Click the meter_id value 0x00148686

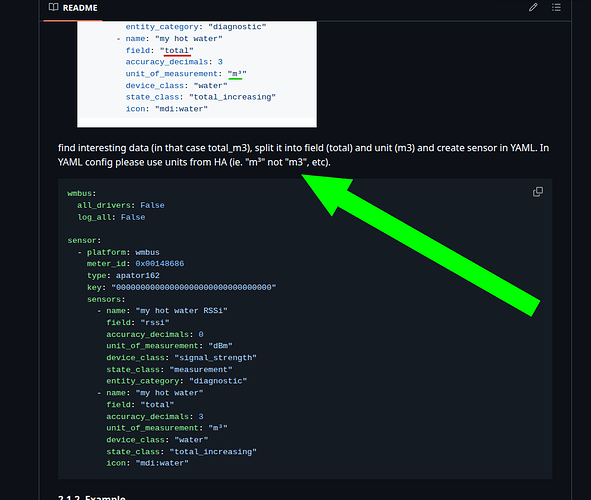click(x=159, y=264)
